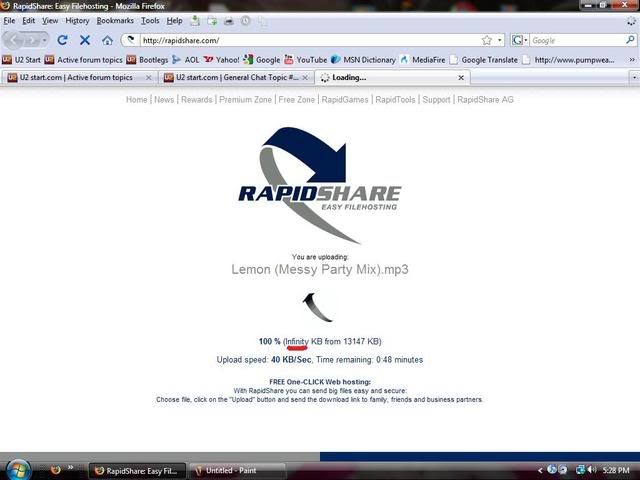Click the Downloads toolbar icon
The width and height of the screenshot is (640, 480).
195,20
